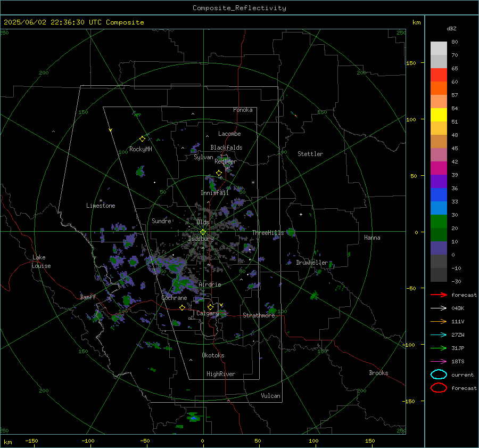Click the green 31JP arrow in the legend
This screenshot has width=479, height=448.
[439, 348]
